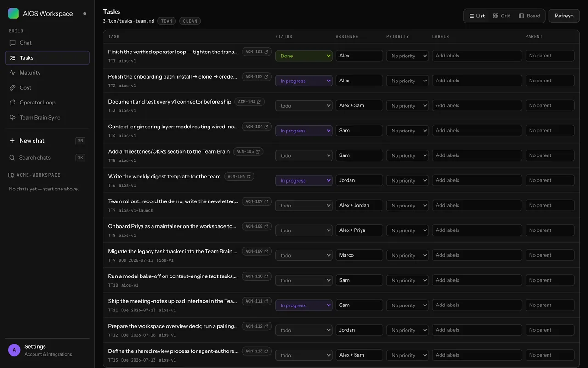The height and width of the screenshot is (368, 588).
Task: Click the STATUS column header
Action: tap(284, 37)
